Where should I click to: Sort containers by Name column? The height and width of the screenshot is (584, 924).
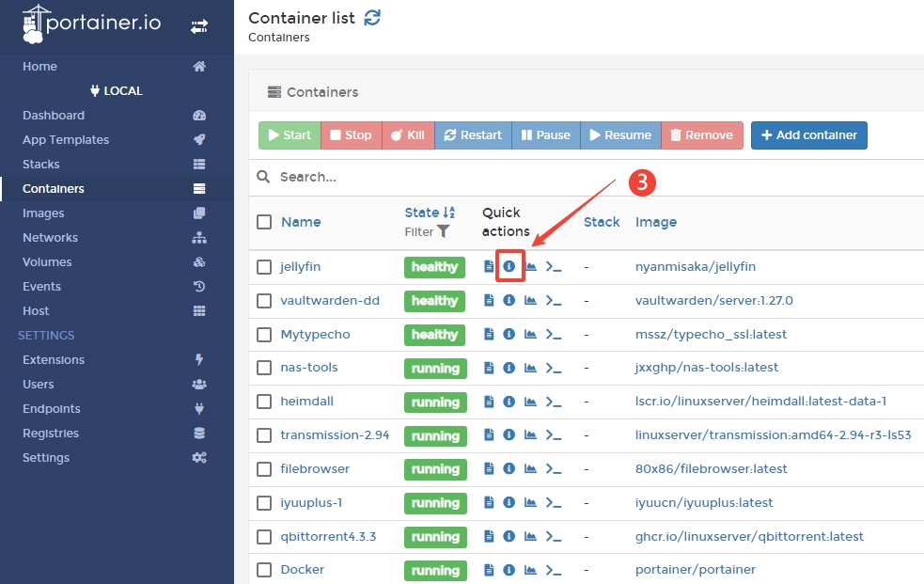[301, 222]
